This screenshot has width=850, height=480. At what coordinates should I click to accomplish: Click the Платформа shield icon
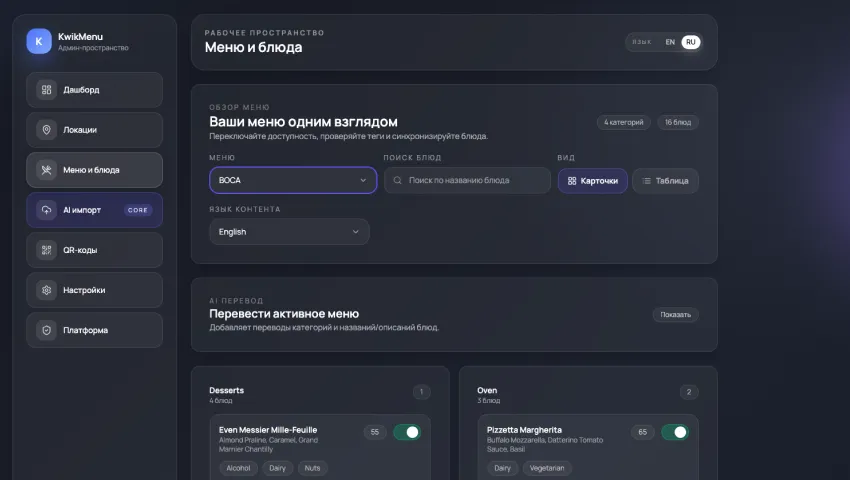[x=47, y=330]
